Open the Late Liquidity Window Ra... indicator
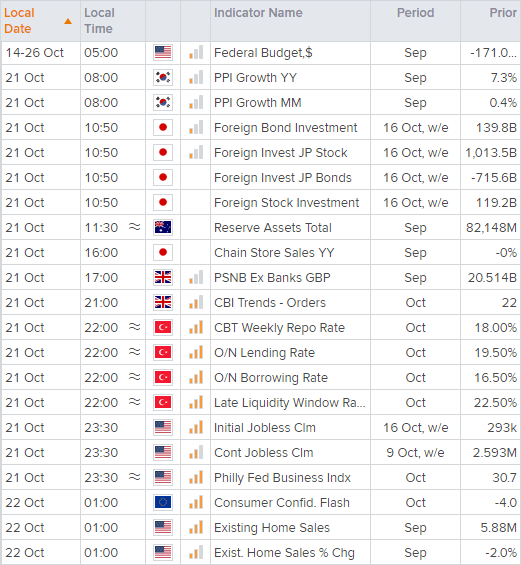521x565 pixels. (290, 402)
